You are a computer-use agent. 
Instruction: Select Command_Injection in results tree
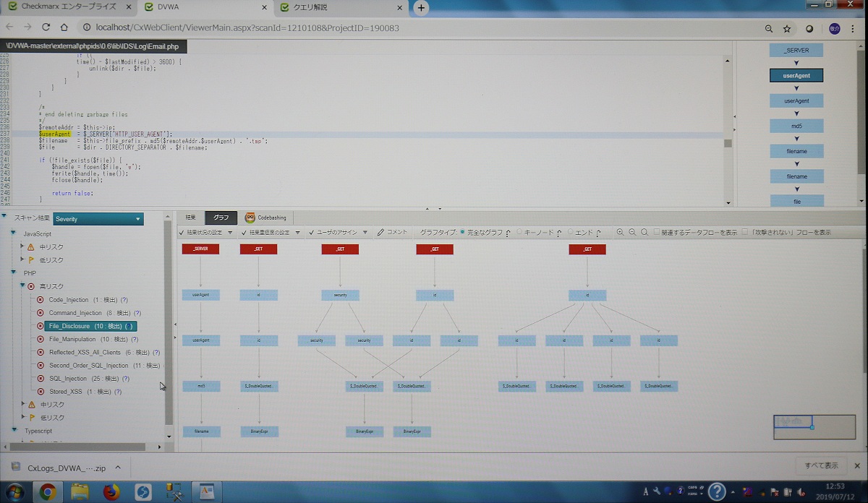tap(75, 313)
